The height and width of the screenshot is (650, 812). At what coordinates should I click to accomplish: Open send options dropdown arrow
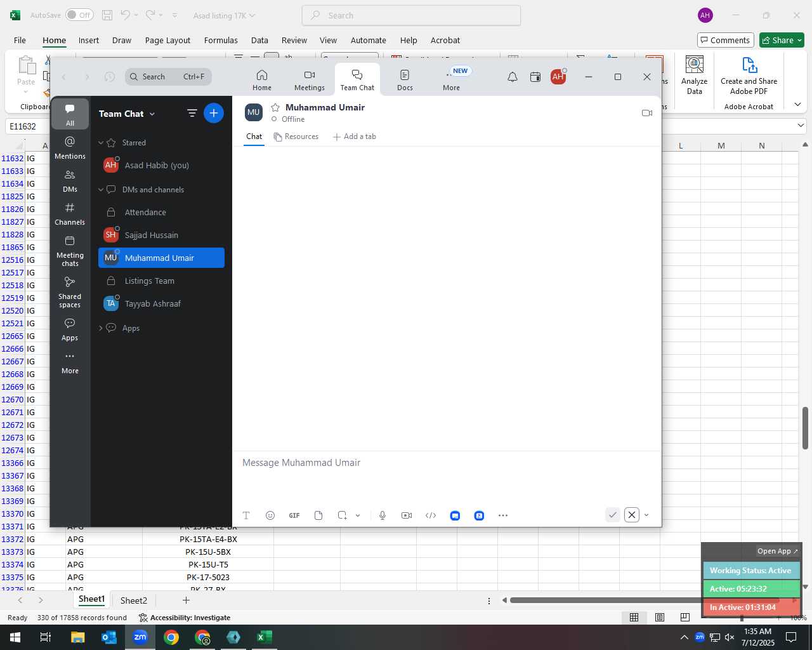[646, 515]
